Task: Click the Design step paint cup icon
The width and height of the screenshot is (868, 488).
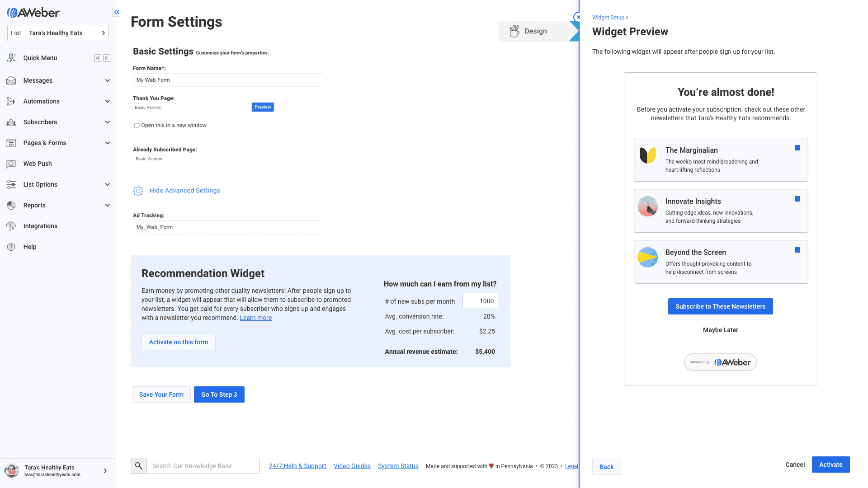Action: point(514,31)
